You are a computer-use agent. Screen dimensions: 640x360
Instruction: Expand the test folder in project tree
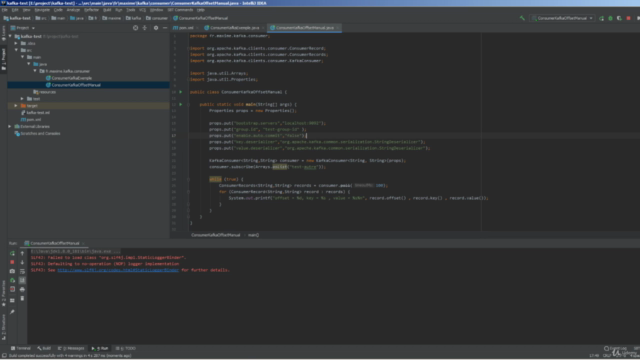tap(22, 99)
